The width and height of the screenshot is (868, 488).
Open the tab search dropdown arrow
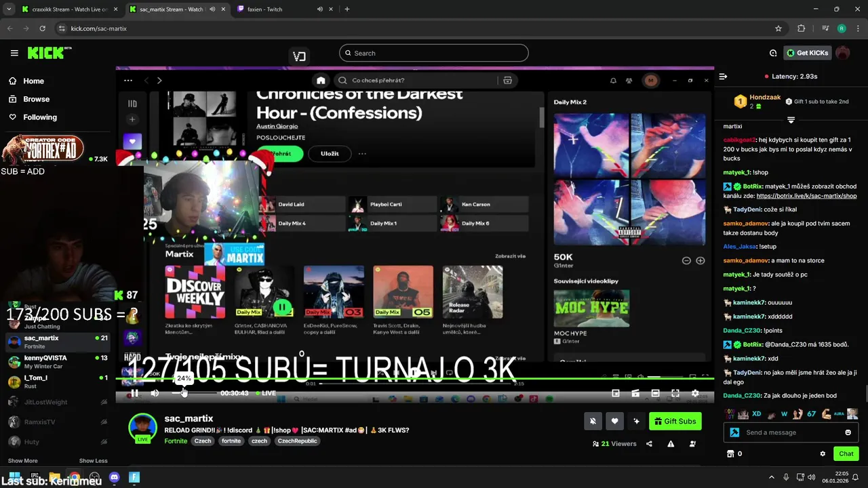click(8, 9)
